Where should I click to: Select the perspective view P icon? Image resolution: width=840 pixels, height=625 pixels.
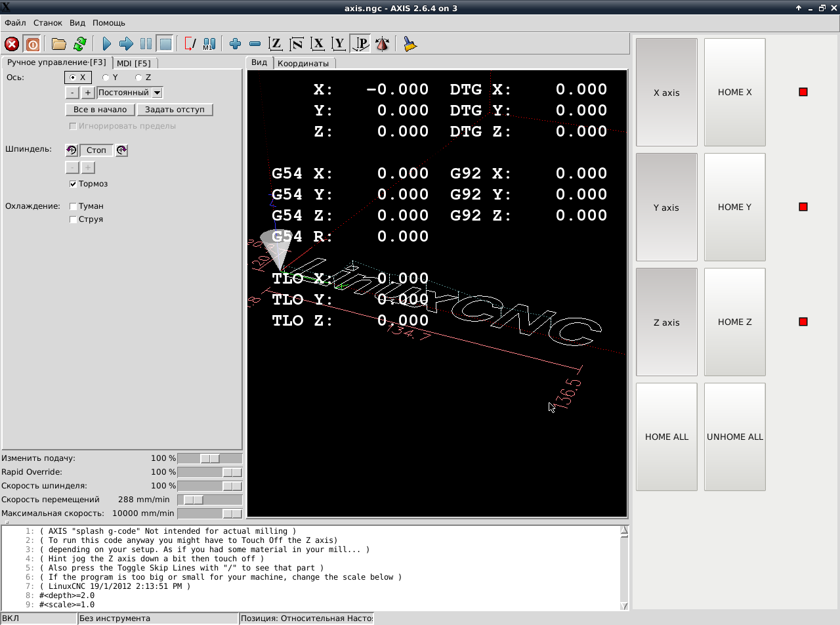(360, 44)
